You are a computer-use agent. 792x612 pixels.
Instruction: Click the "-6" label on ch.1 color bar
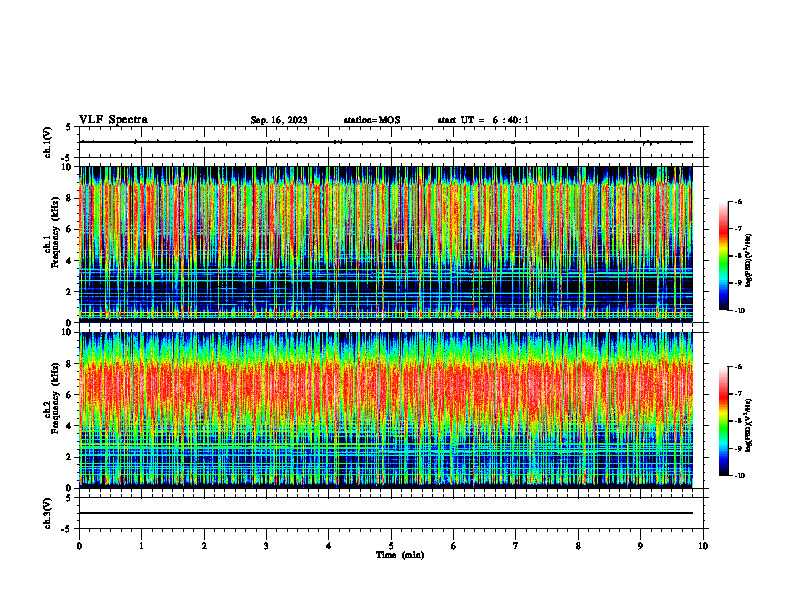pos(738,201)
